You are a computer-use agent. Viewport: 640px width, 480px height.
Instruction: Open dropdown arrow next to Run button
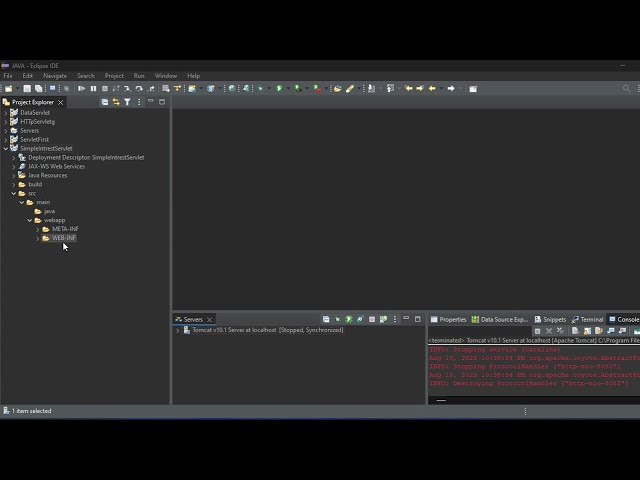[x=288, y=89]
